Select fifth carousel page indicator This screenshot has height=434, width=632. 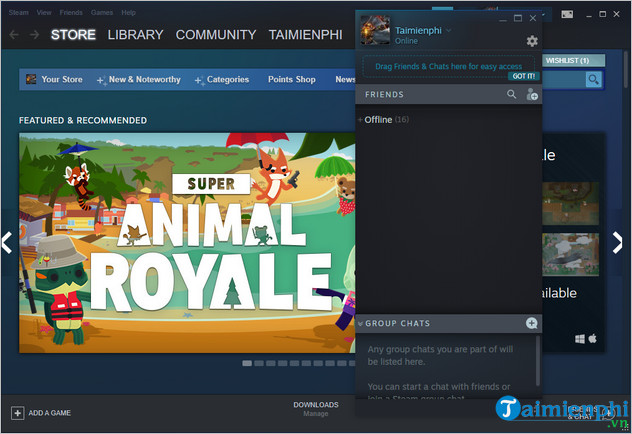294,363
